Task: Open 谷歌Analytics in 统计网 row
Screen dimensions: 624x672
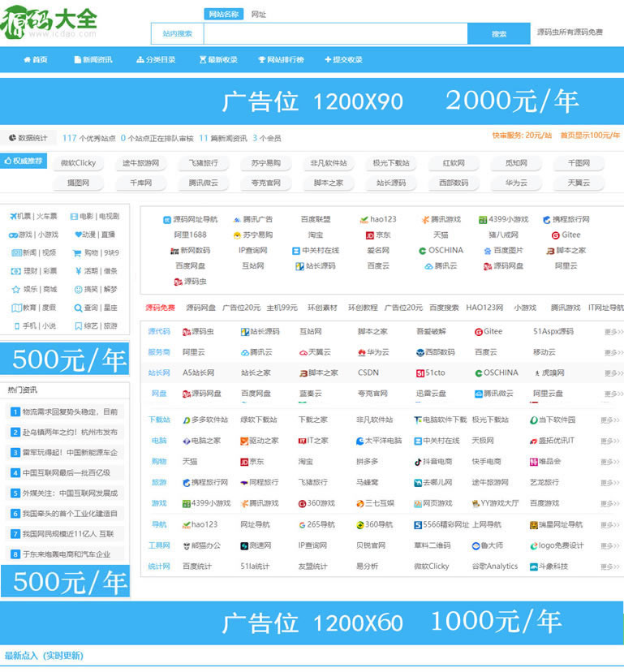Action: [495, 566]
